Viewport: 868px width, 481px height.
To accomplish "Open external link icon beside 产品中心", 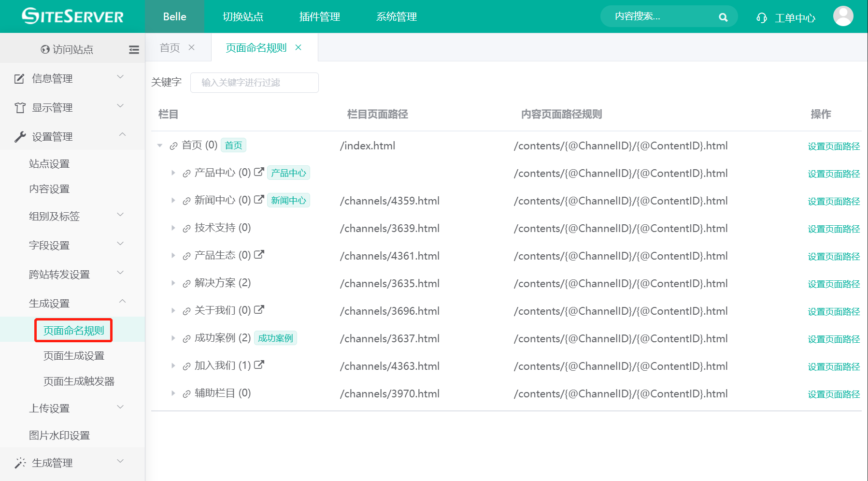I will pos(259,172).
